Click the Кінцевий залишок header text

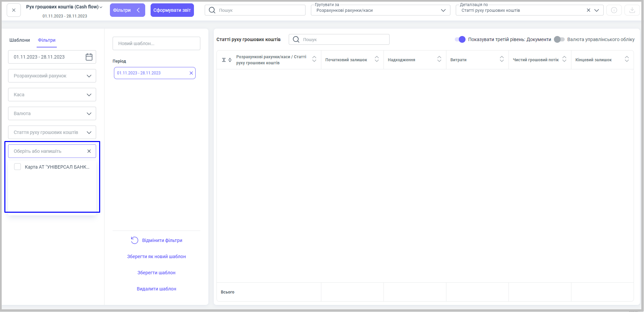coord(594,60)
